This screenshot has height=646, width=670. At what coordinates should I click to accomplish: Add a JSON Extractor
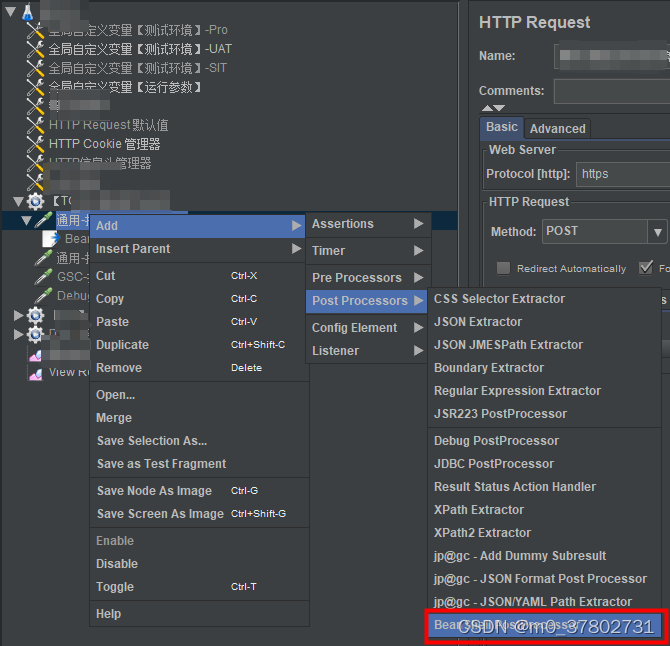tap(544, 322)
